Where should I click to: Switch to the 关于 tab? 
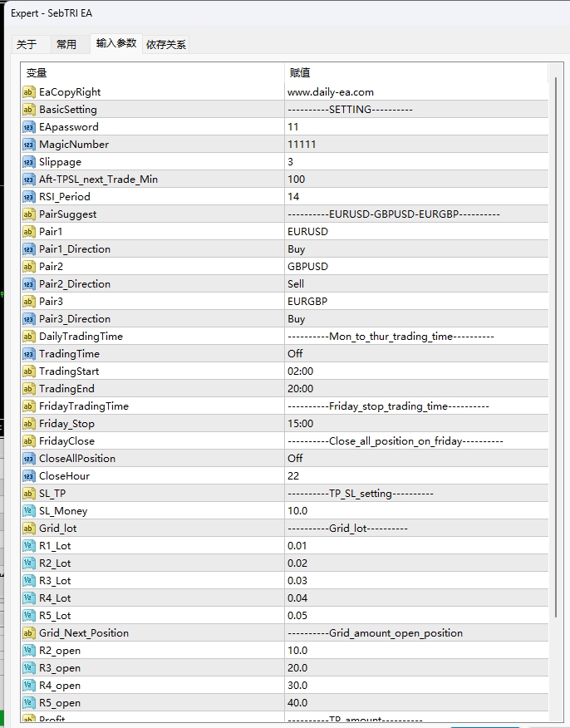27,45
